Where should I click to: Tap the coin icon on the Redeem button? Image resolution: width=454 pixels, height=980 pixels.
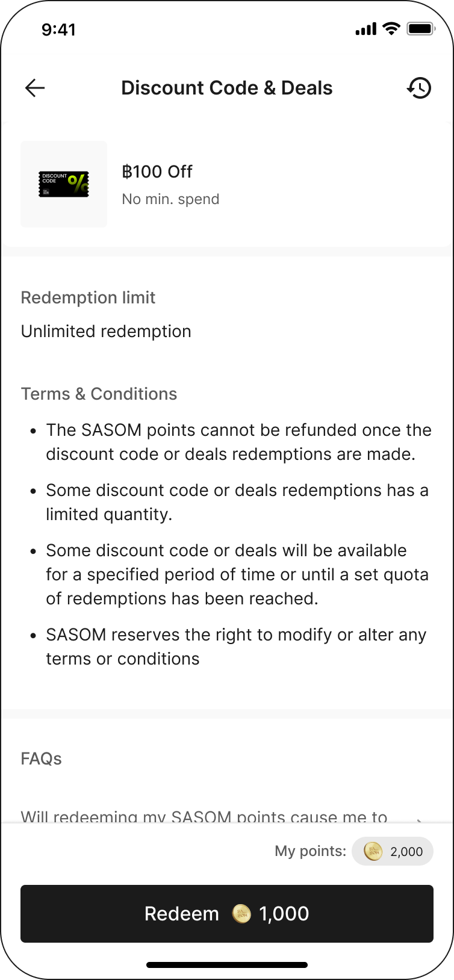pos(241,913)
